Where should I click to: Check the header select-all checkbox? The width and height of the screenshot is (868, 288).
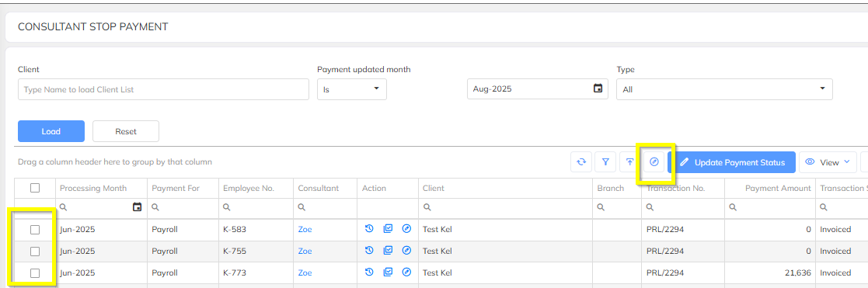[35, 188]
